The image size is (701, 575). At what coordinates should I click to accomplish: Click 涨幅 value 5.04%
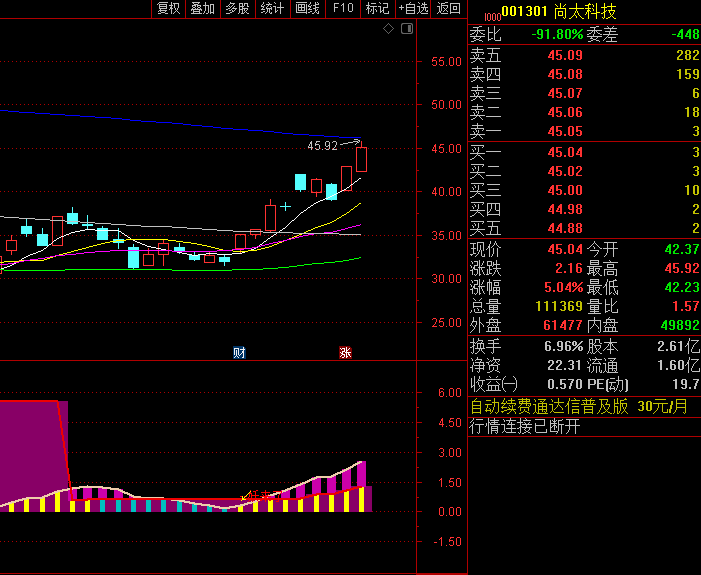pyautogui.click(x=563, y=287)
